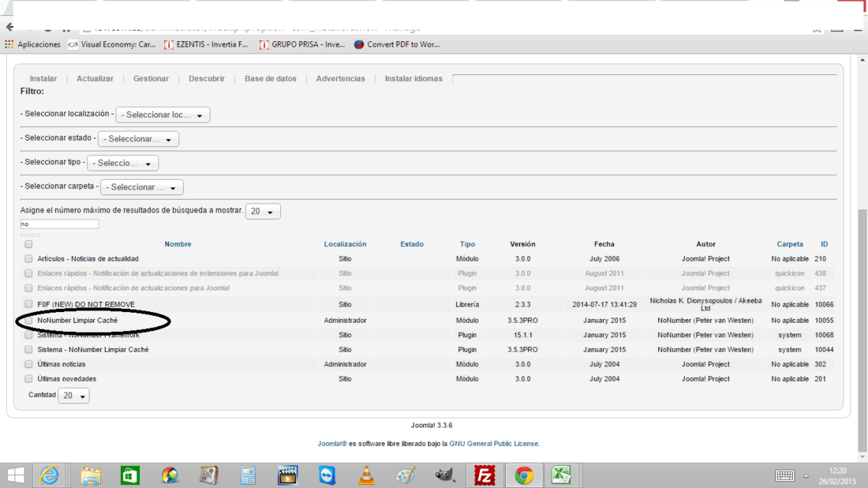The image size is (868, 488).
Task: Open File Explorer from the taskbar
Action: (x=90, y=475)
